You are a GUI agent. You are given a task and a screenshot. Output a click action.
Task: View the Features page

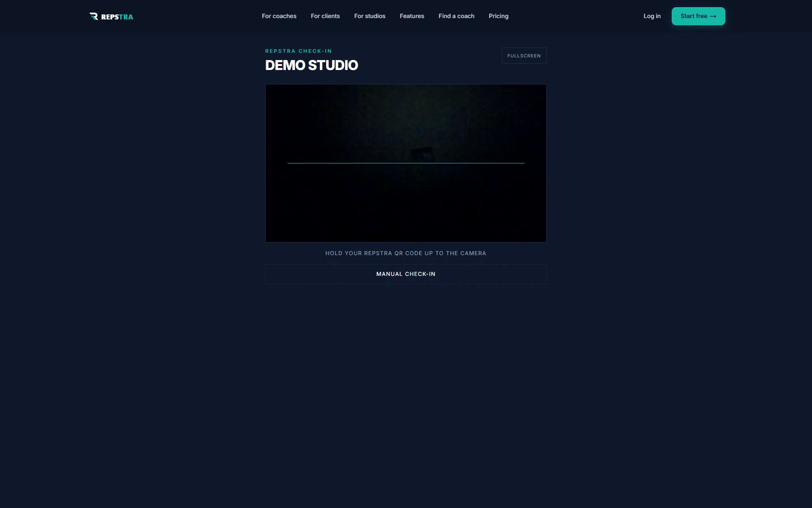tap(412, 16)
